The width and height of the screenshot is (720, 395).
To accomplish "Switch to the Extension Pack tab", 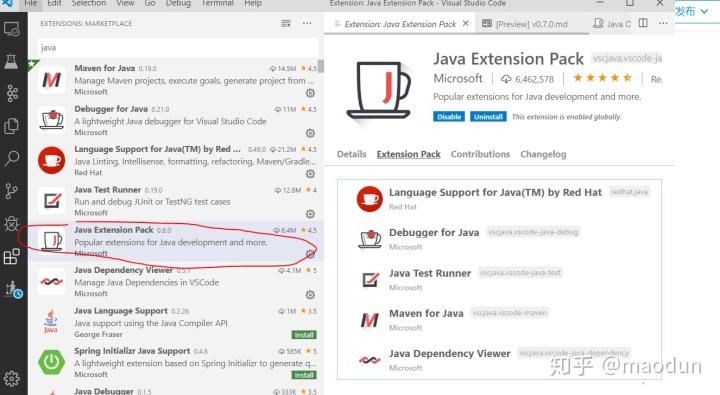I will click(409, 154).
